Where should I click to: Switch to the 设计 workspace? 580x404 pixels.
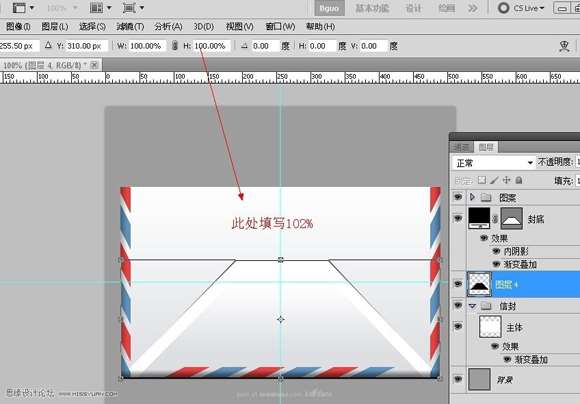[x=413, y=8]
